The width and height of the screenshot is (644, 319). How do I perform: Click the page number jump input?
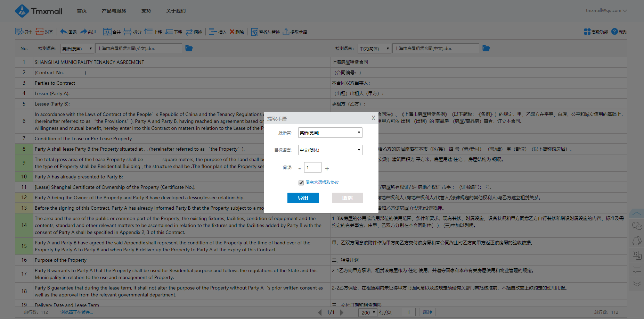409,312
